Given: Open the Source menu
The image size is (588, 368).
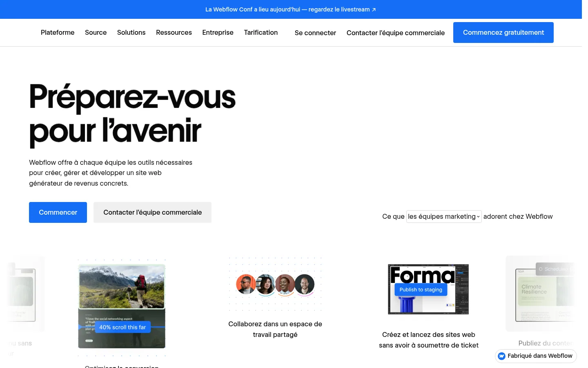Looking at the screenshot, I should 96,32.
